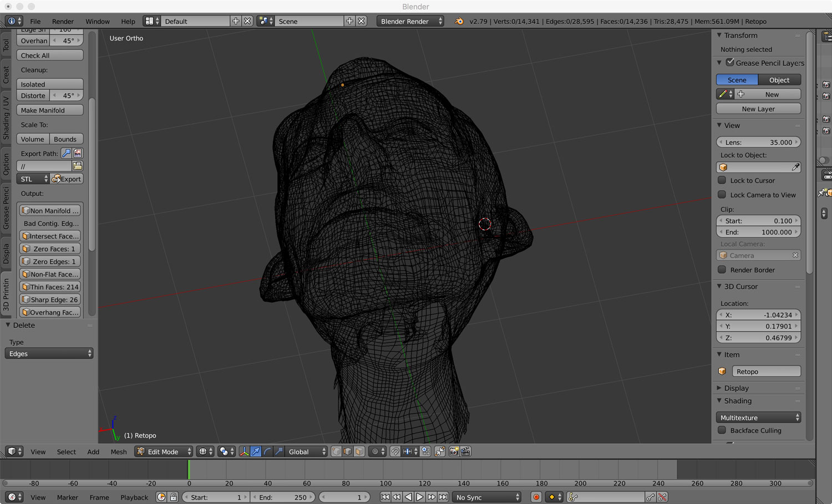Screen dimensions: 832x504
Task: Click the Lens value slider field
Action: (x=758, y=142)
